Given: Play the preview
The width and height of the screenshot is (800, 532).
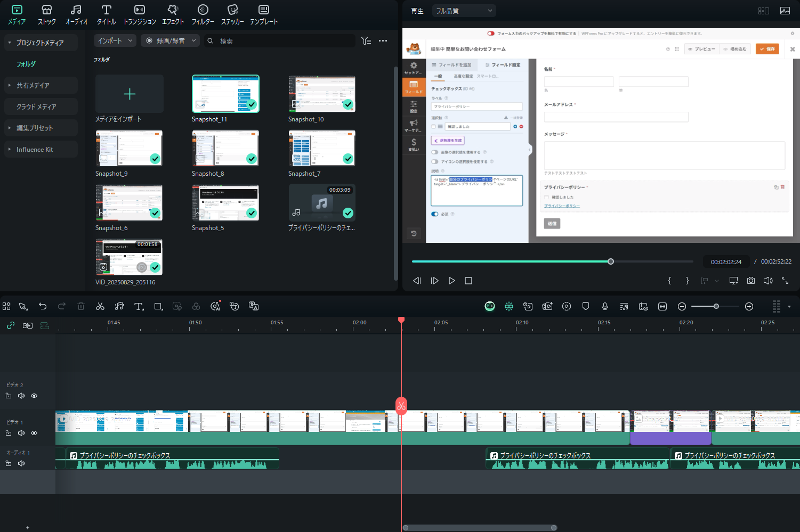Looking at the screenshot, I should [x=452, y=281].
